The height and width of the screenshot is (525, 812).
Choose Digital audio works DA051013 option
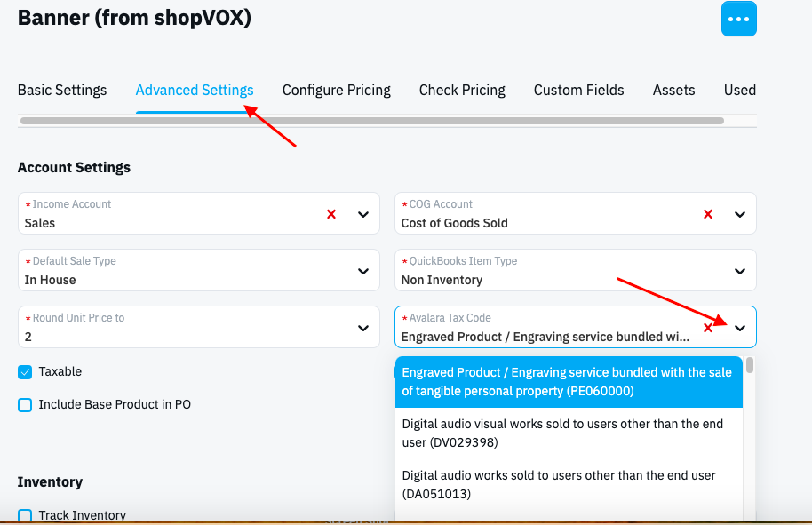569,485
